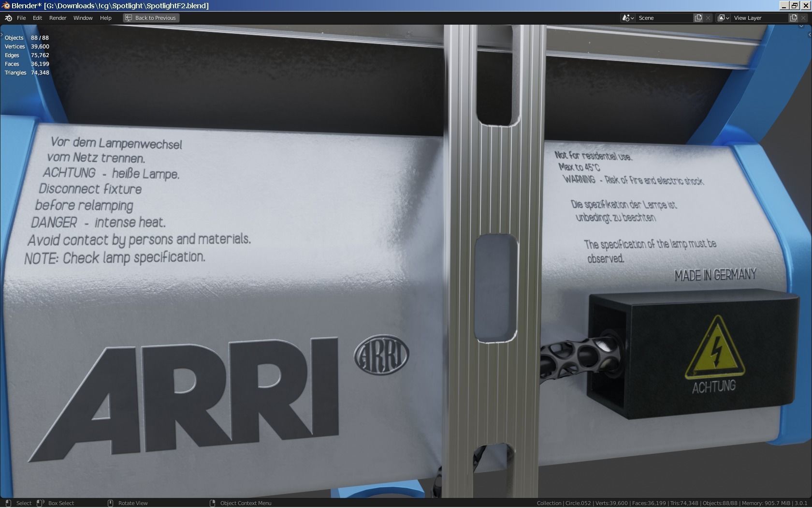This screenshot has width=812, height=508.
Task: Click the Edges 75,762 statistic
Action: tap(27, 55)
